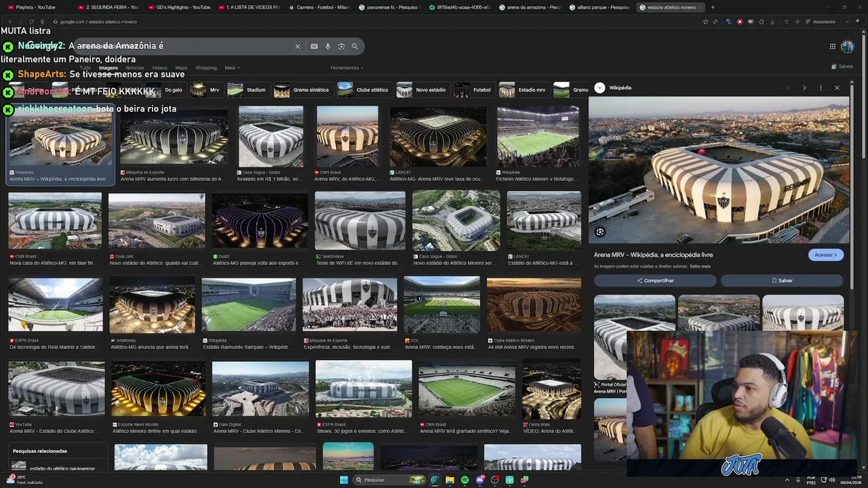Filter images by Futebol chip
This screenshot has width=868, height=488.
[473, 89]
